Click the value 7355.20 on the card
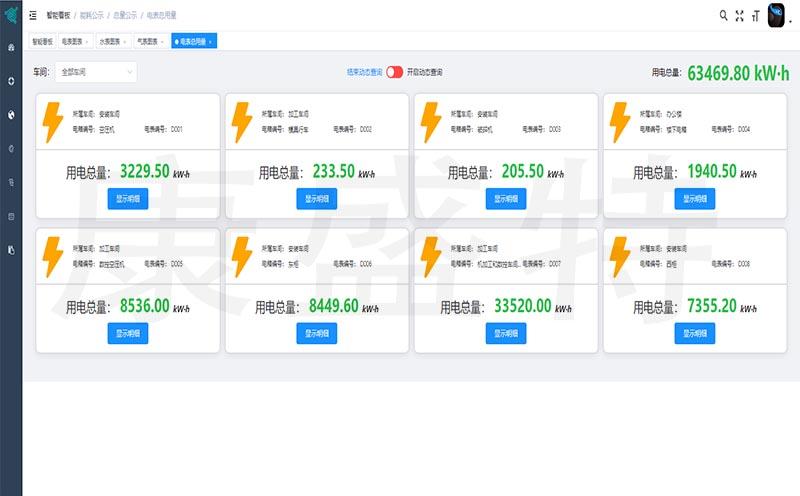The height and width of the screenshot is (496, 800). point(712,306)
